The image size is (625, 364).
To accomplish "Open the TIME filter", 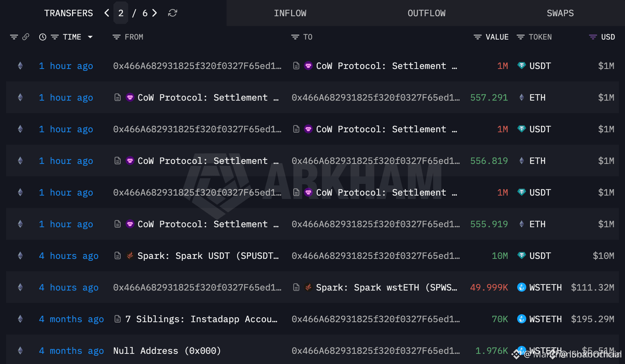I will coord(55,37).
